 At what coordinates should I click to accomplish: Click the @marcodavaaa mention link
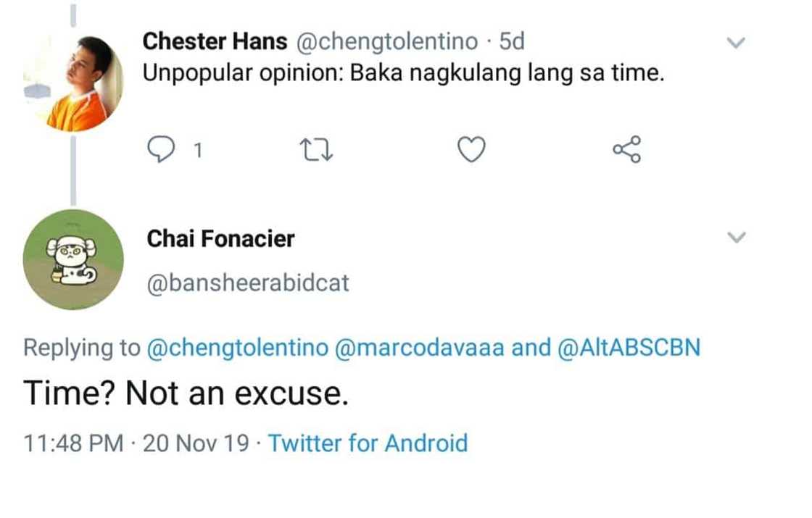(x=420, y=348)
